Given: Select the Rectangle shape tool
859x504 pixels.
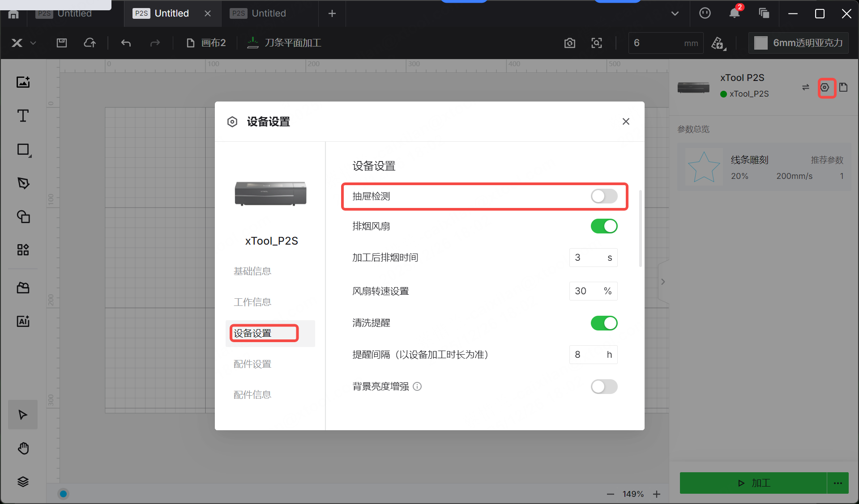Looking at the screenshot, I should tap(23, 149).
